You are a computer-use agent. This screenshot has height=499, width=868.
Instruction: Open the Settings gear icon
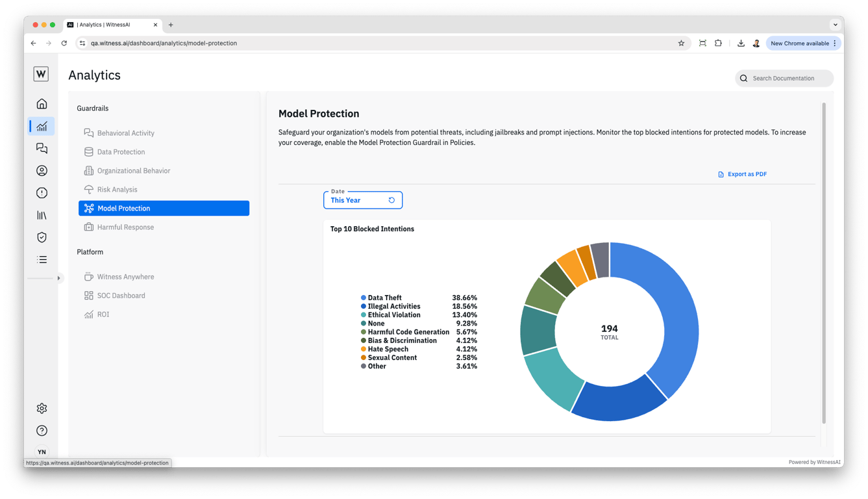[x=42, y=408]
